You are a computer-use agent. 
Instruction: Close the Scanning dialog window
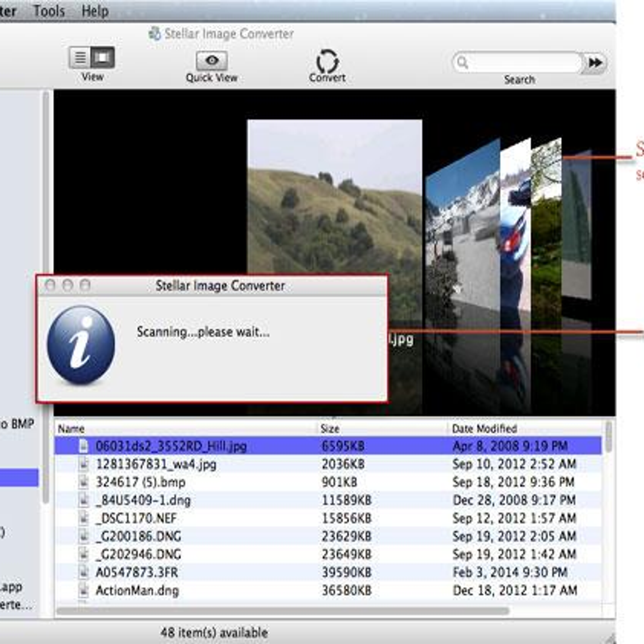50,285
